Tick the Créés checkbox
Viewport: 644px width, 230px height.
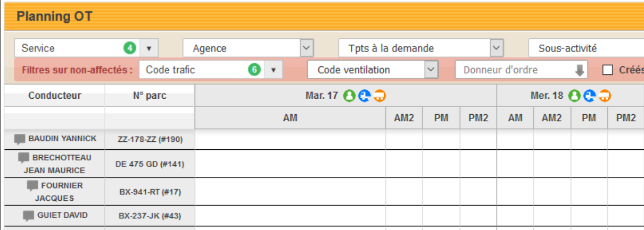608,70
